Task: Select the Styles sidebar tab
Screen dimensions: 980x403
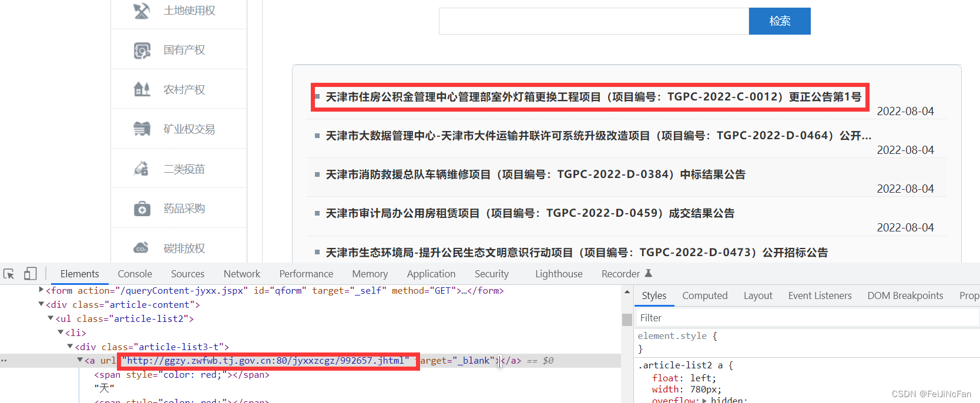Action: point(654,295)
